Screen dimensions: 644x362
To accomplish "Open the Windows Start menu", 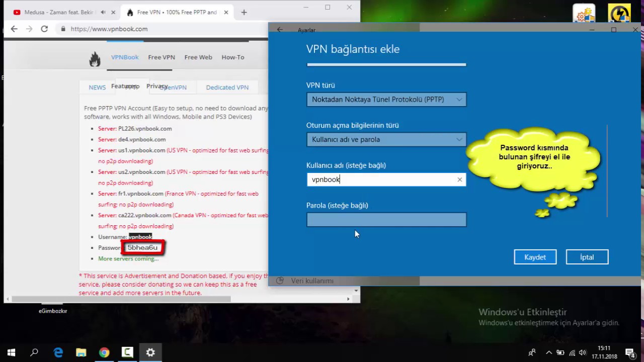I will coord(11,352).
